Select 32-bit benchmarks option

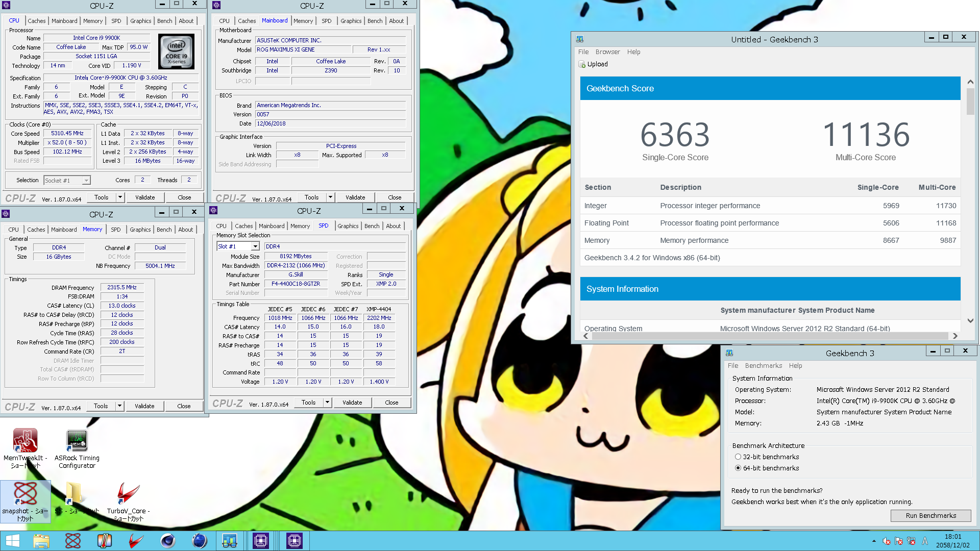click(x=738, y=457)
